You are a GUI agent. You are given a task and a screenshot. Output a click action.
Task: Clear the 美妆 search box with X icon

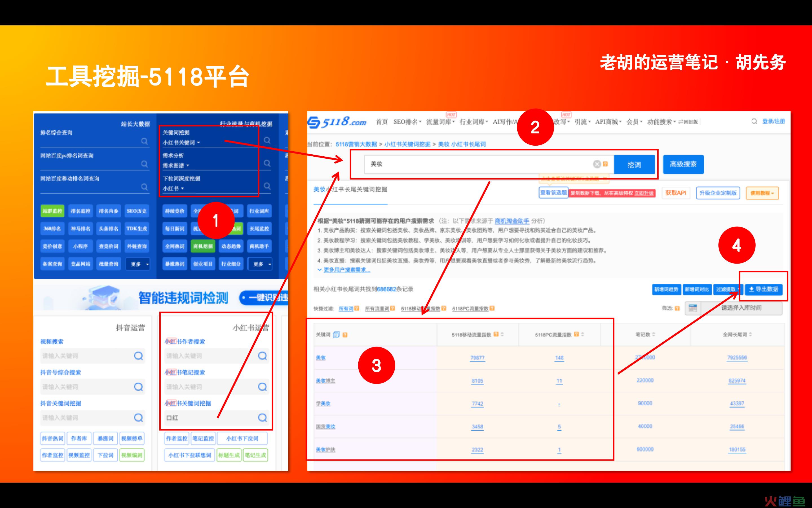597,164
